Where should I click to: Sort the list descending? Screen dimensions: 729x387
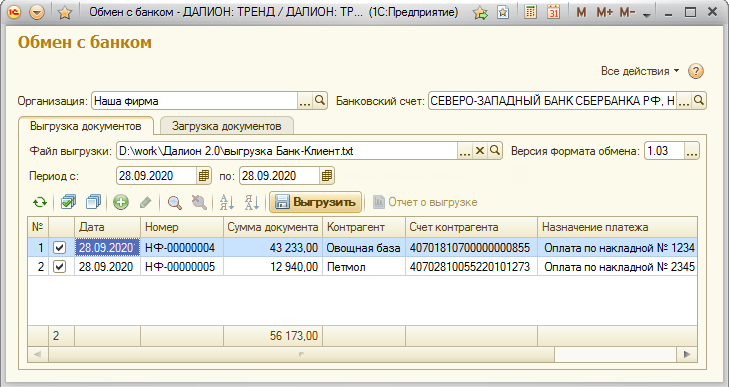pyautogui.click(x=252, y=202)
